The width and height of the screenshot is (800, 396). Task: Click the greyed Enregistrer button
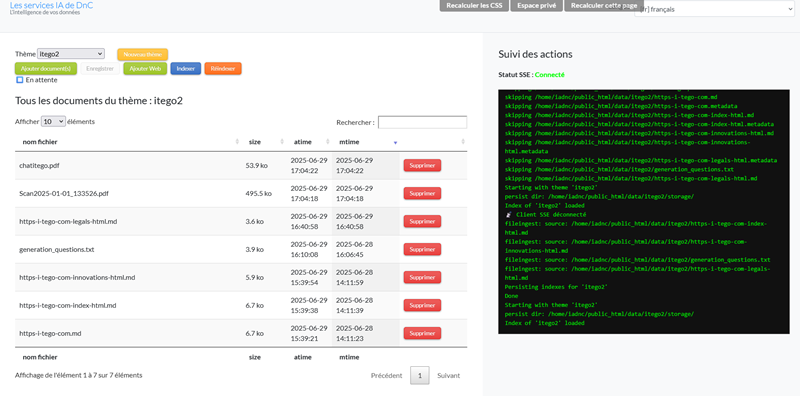(x=100, y=68)
